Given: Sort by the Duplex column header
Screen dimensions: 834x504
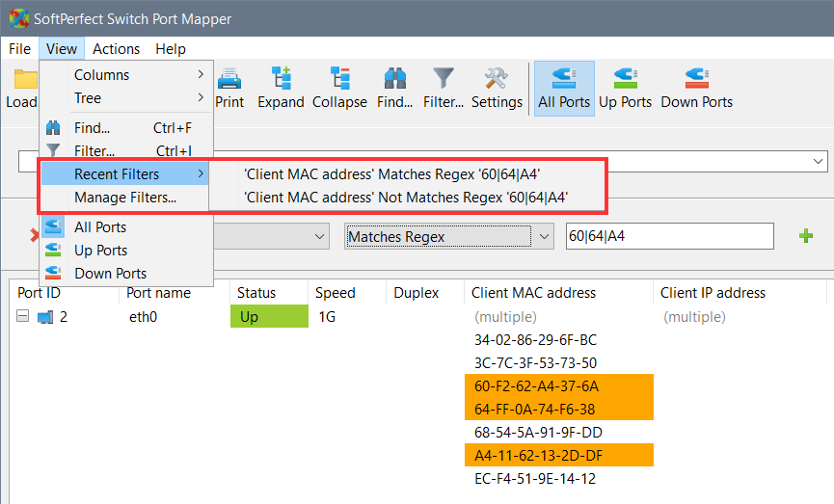Looking at the screenshot, I should (x=425, y=293).
